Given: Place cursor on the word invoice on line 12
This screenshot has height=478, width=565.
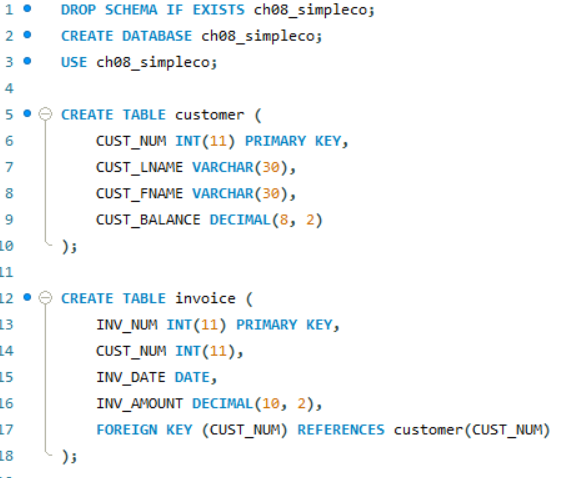Looking at the screenshot, I should [x=205, y=299].
